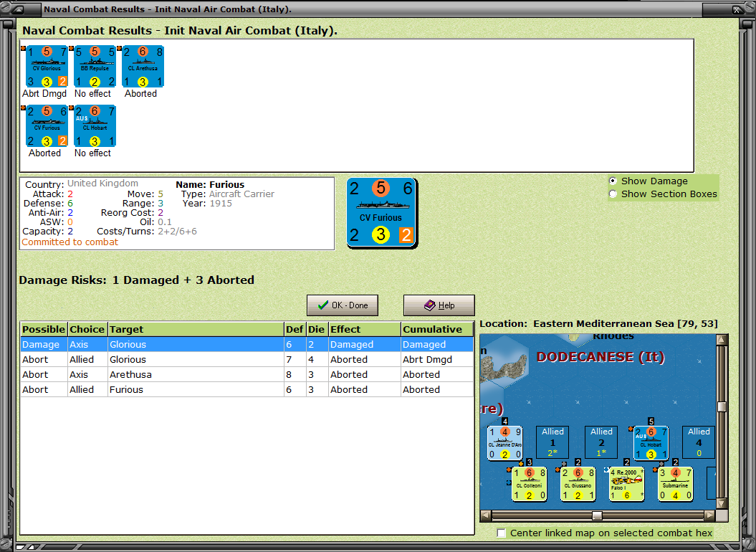This screenshot has width=756, height=552.
Task: Click map vertical scrollbar down arrow
Action: (722, 503)
